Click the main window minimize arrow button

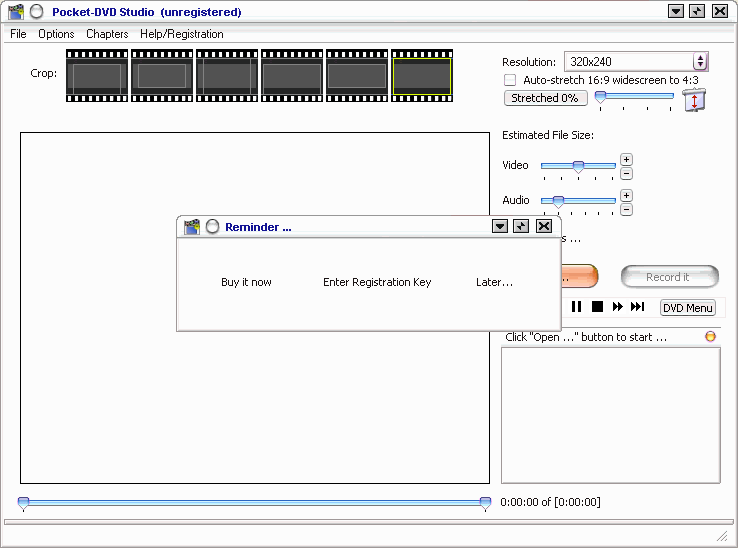coord(676,11)
